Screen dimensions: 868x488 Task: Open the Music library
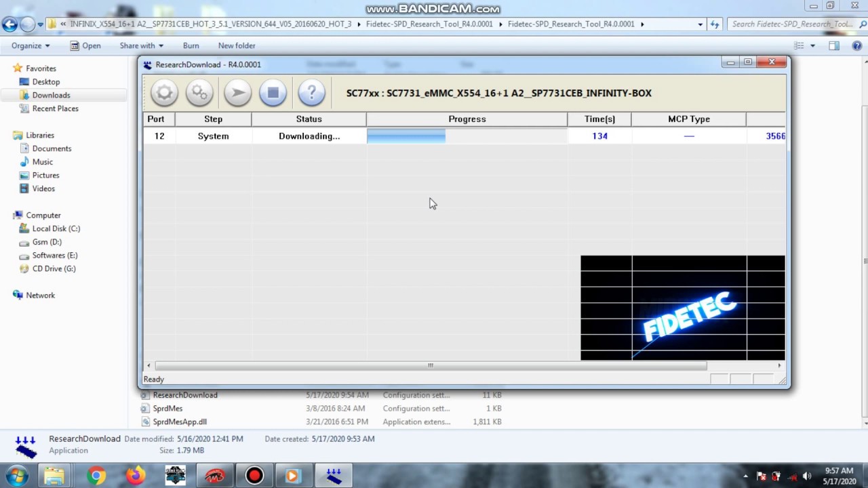42,162
